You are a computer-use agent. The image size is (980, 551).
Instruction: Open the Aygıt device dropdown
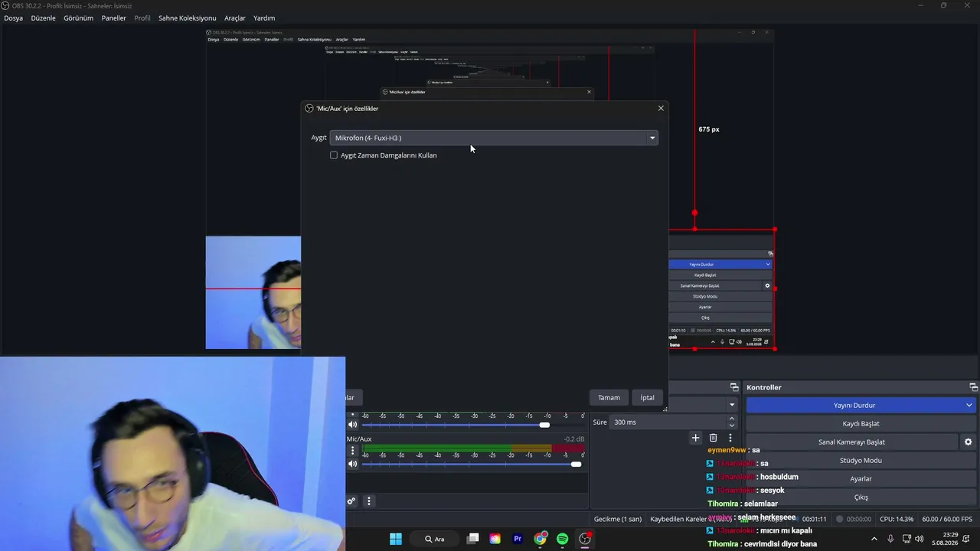494,138
